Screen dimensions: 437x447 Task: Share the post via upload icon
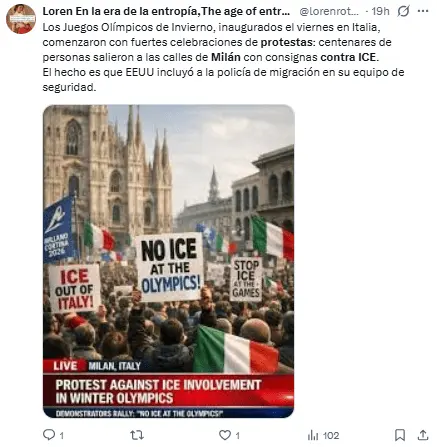click(x=423, y=435)
